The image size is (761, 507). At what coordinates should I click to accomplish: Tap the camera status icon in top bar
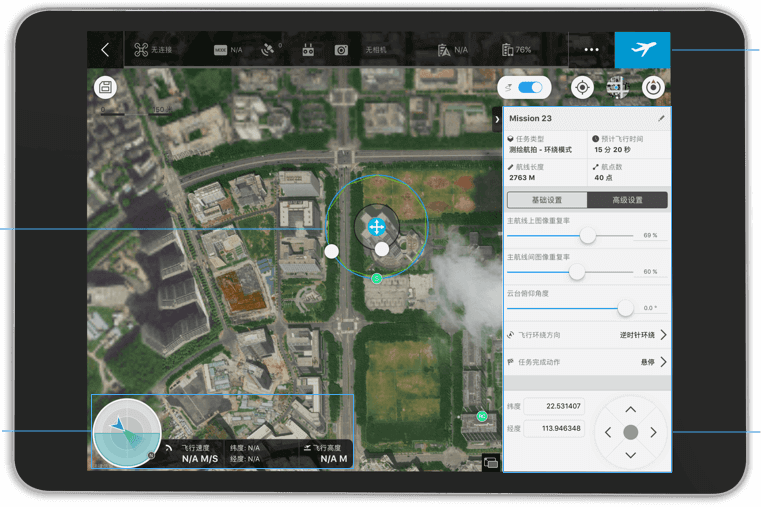pos(341,50)
